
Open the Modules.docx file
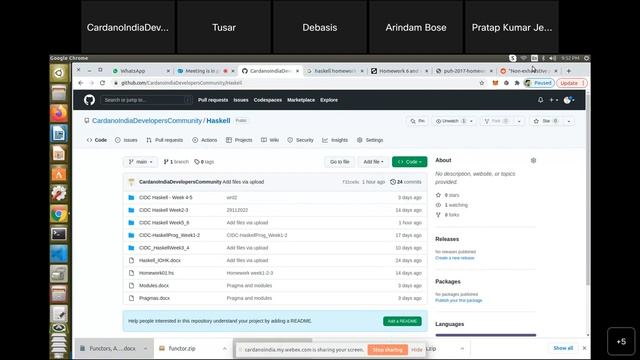pos(153,286)
